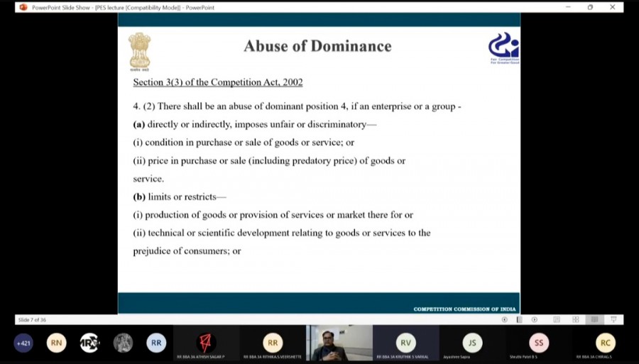Select Chirag S's RC avatar
Image resolution: width=639 pixels, height=364 pixels.
click(x=605, y=343)
